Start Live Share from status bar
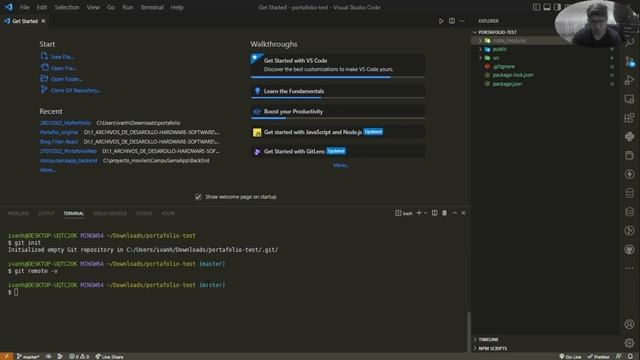The image size is (640, 360). tap(109, 356)
